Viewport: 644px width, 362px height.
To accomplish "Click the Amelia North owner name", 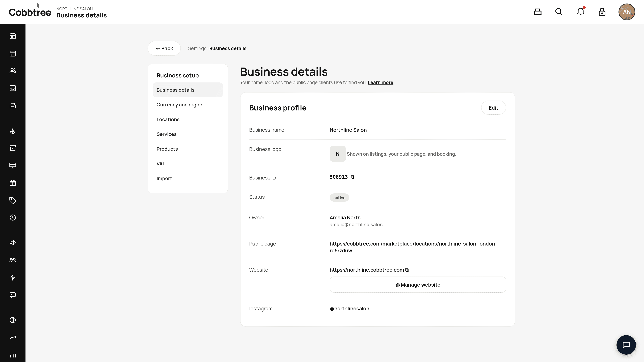I will [x=345, y=218].
